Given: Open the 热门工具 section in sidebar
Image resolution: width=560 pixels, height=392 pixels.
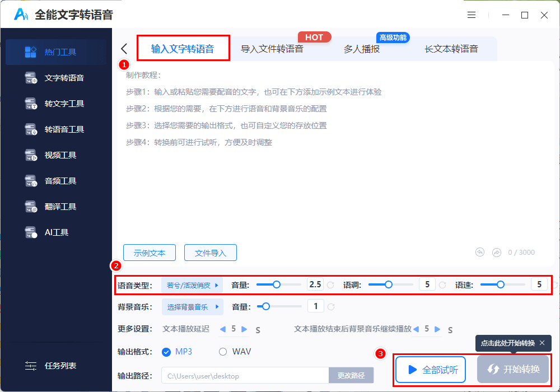Looking at the screenshot, I should [x=56, y=52].
